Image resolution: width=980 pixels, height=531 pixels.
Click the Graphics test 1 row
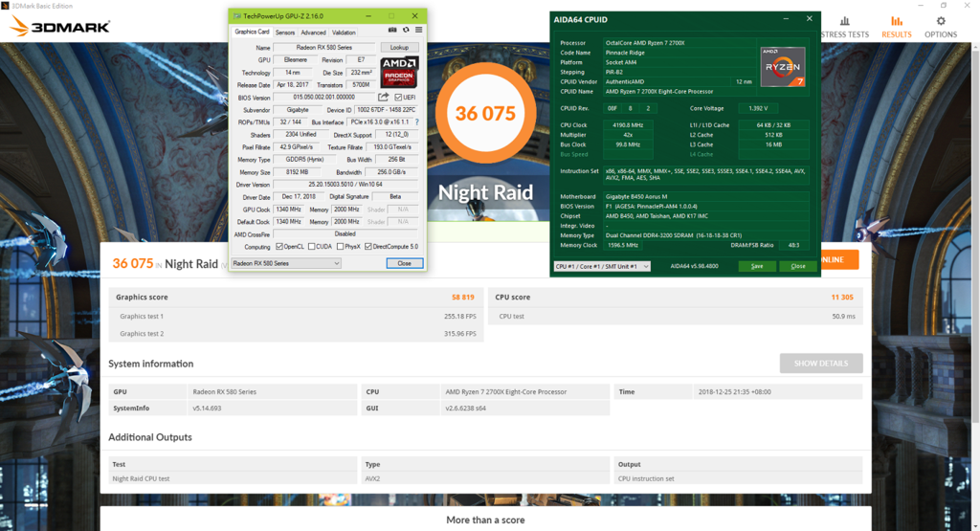(x=297, y=316)
